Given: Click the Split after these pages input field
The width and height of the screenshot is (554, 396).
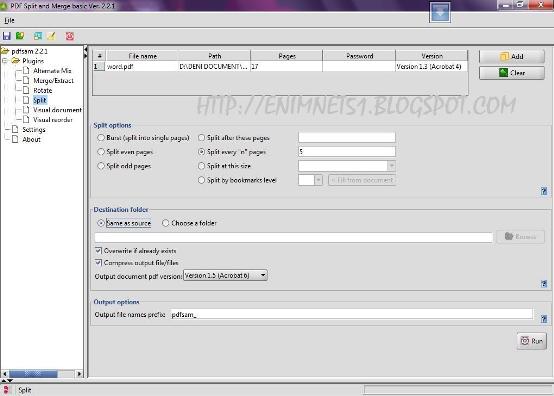Looking at the screenshot, I should (347, 137).
